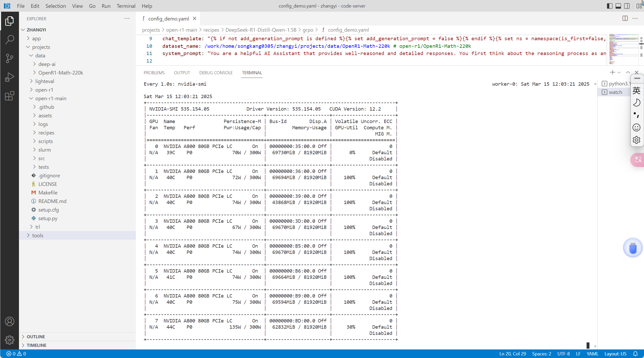Open the Run and Debug view
Viewport: 644px width, 358px height.
[x=10, y=77]
